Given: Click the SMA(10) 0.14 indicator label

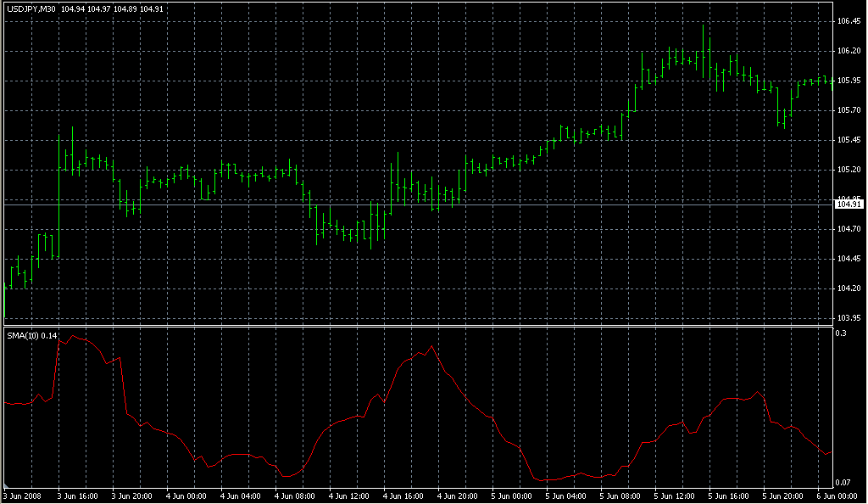Looking at the screenshot, I should pyautogui.click(x=32, y=336).
